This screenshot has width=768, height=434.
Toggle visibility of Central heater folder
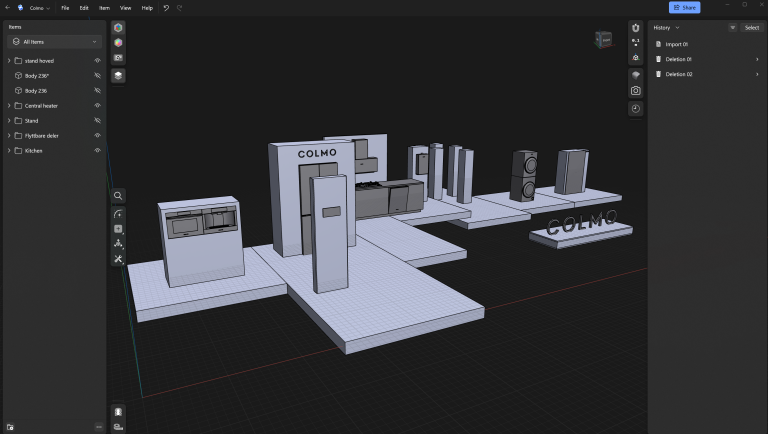pyautogui.click(x=97, y=105)
